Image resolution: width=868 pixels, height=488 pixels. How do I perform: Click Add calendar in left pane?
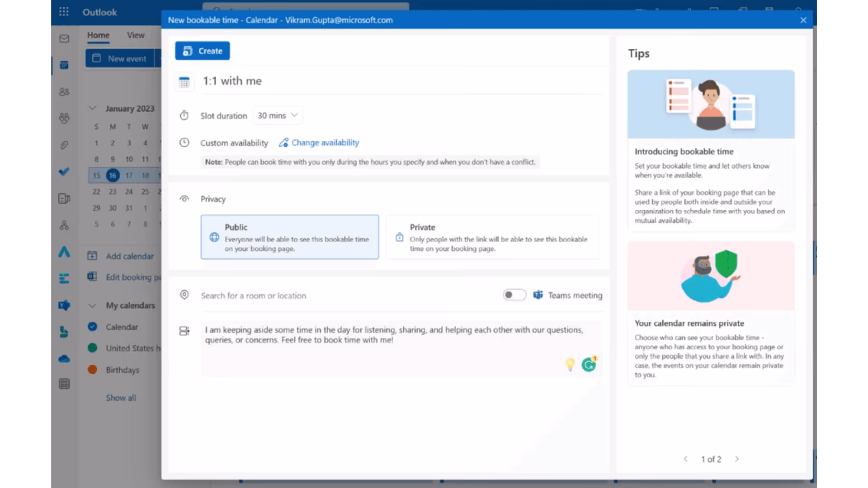121,256
